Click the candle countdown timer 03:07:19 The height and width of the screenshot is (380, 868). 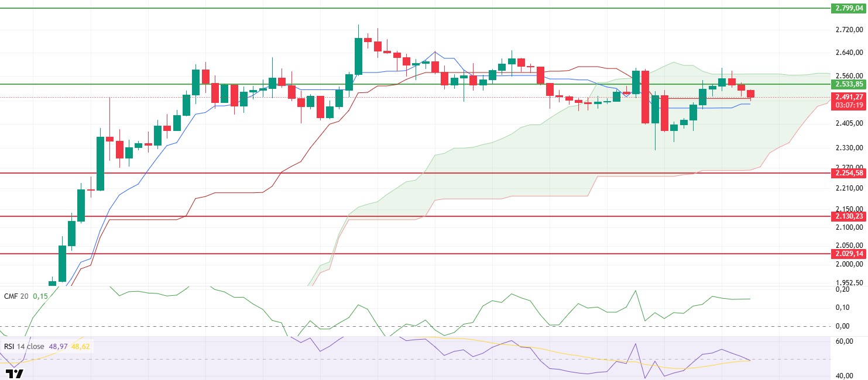pyautogui.click(x=848, y=105)
